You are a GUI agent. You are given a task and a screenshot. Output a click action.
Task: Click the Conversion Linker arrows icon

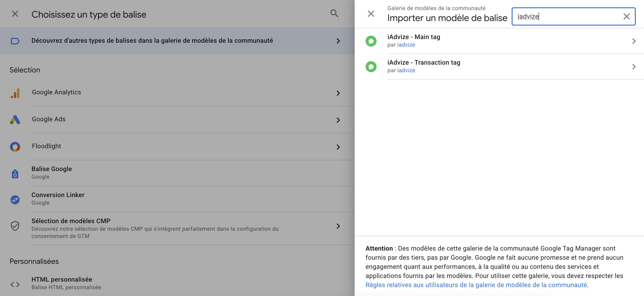pyautogui.click(x=15, y=200)
